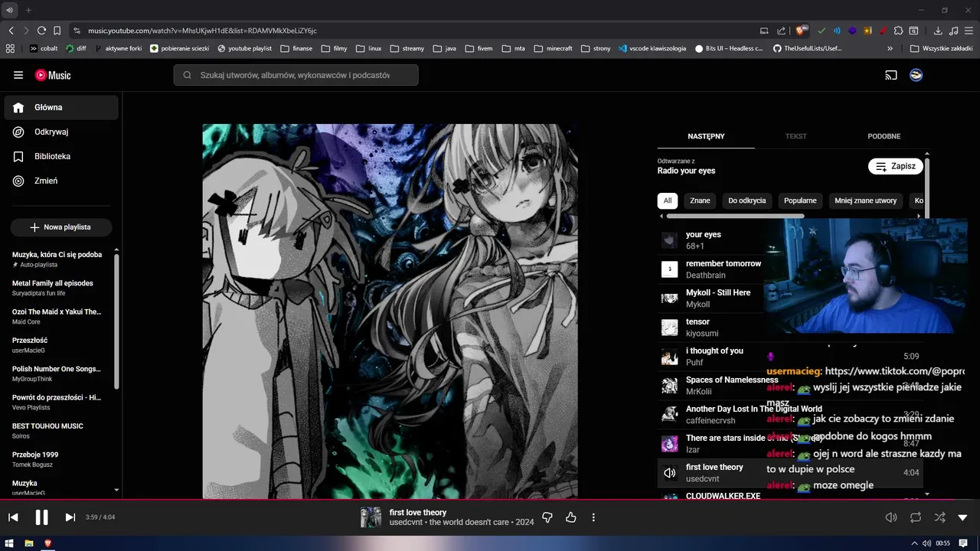Click the horizontal filter chips scrollbar
The width and height of the screenshot is (980, 551).
736,217
